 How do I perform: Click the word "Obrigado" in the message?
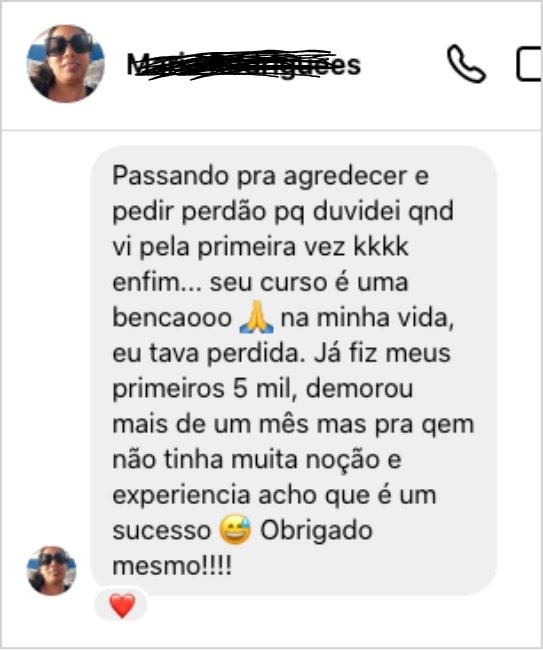pyautogui.click(x=316, y=531)
